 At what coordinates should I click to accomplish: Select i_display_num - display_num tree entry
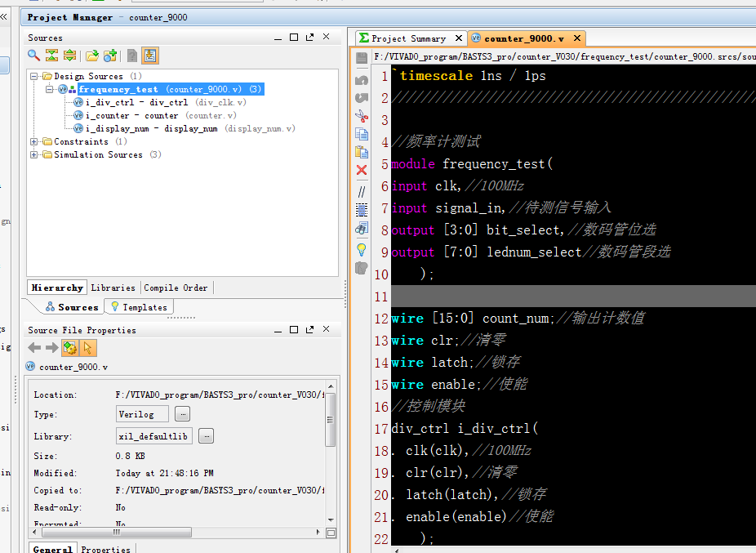coord(190,128)
